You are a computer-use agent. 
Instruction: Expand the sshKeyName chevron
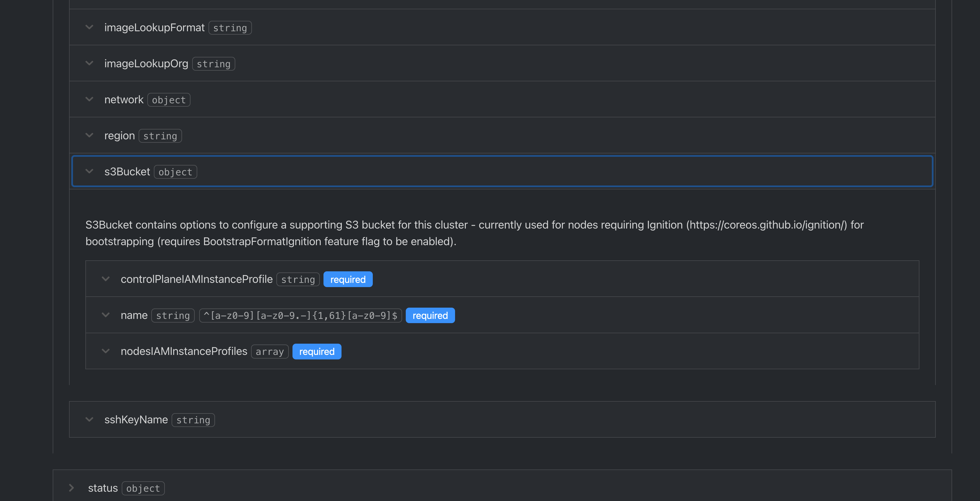point(89,420)
